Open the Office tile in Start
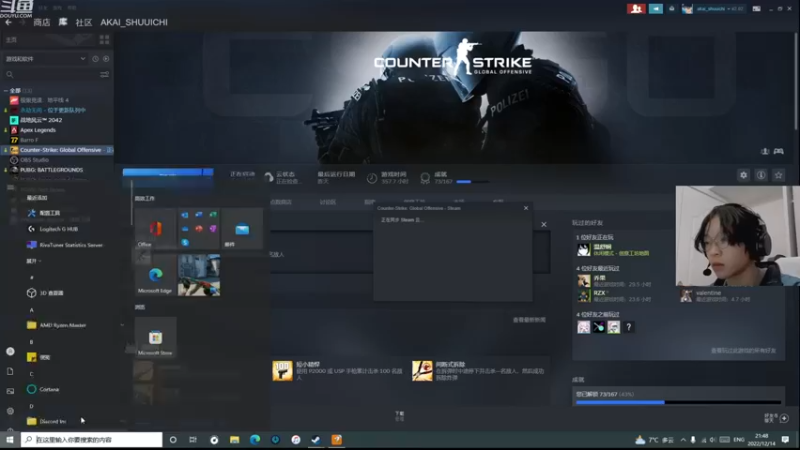800x450 pixels. click(155, 229)
